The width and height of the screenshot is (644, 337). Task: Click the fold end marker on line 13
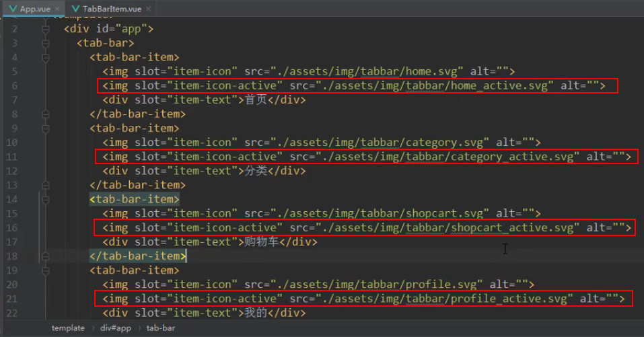click(x=46, y=185)
